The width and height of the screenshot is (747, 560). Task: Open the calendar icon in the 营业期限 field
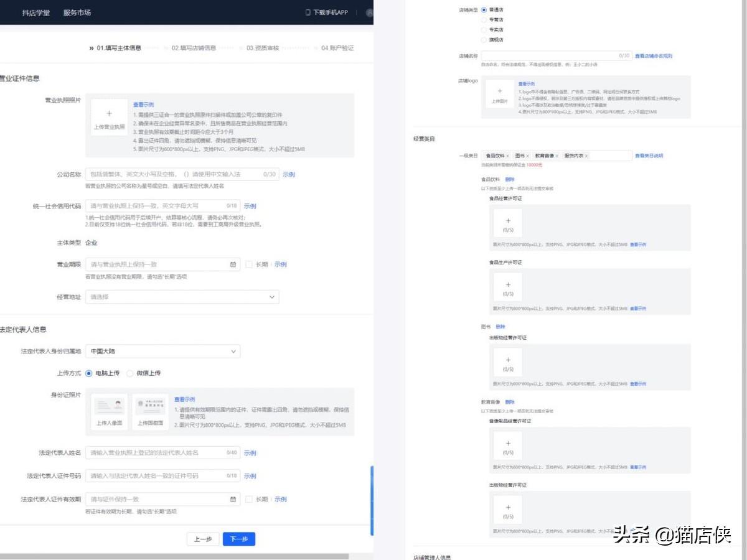point(233,264)
